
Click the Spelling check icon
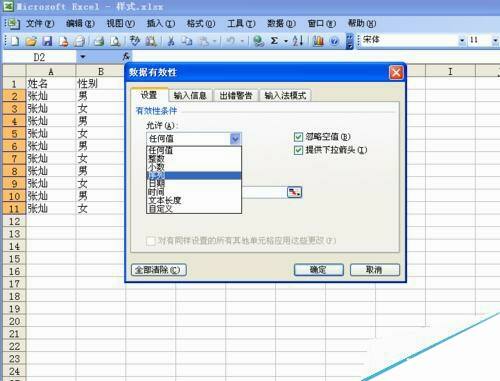tap(135, 41)
